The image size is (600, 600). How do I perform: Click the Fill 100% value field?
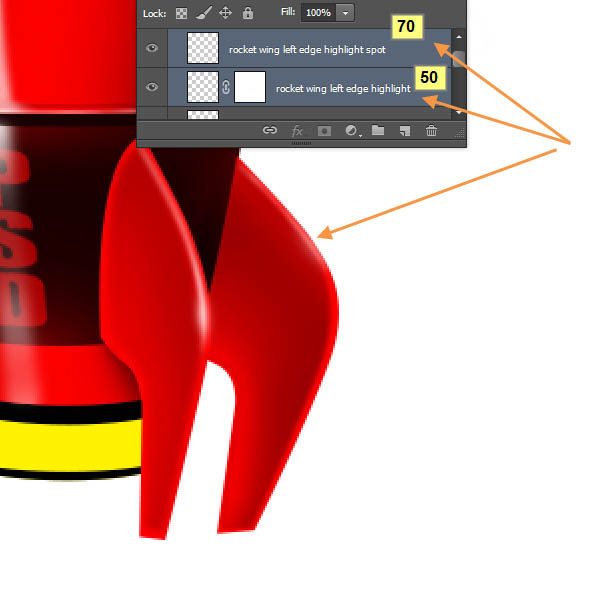point(317,13)
